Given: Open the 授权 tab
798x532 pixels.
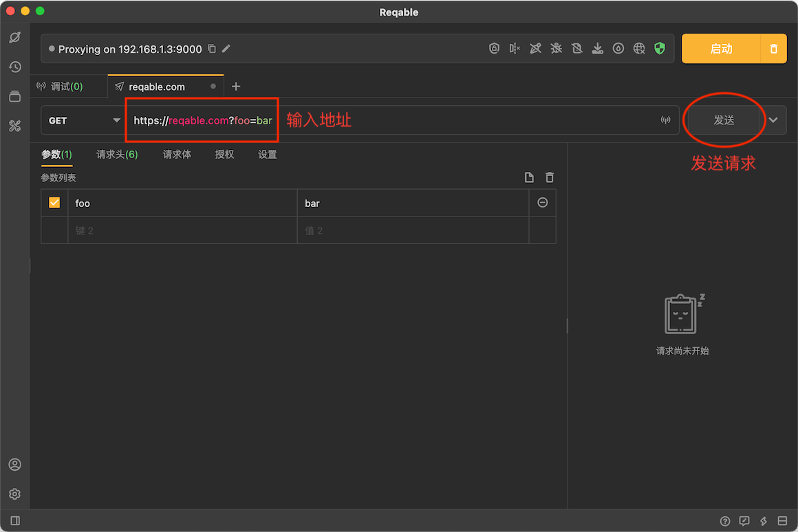Looking at the screenshot, I should (224, 155).
